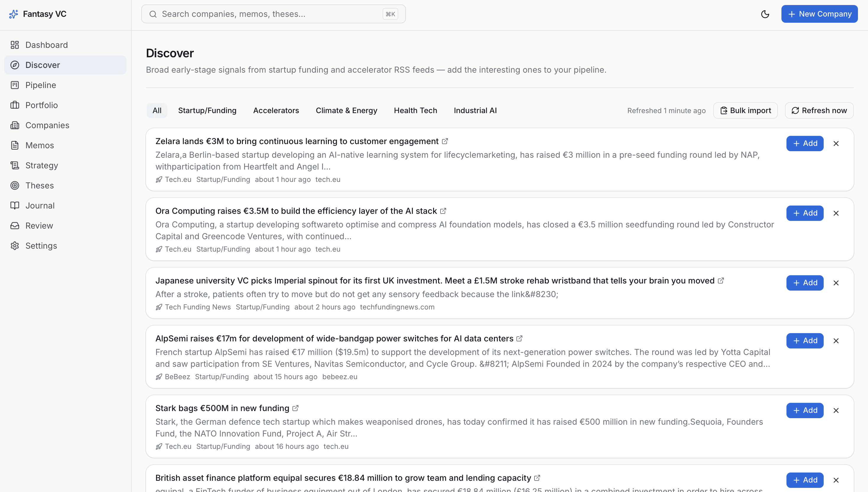Dismiss the AlpSemi card
This screenshot has height=492, width=868.
click(836, 341)
